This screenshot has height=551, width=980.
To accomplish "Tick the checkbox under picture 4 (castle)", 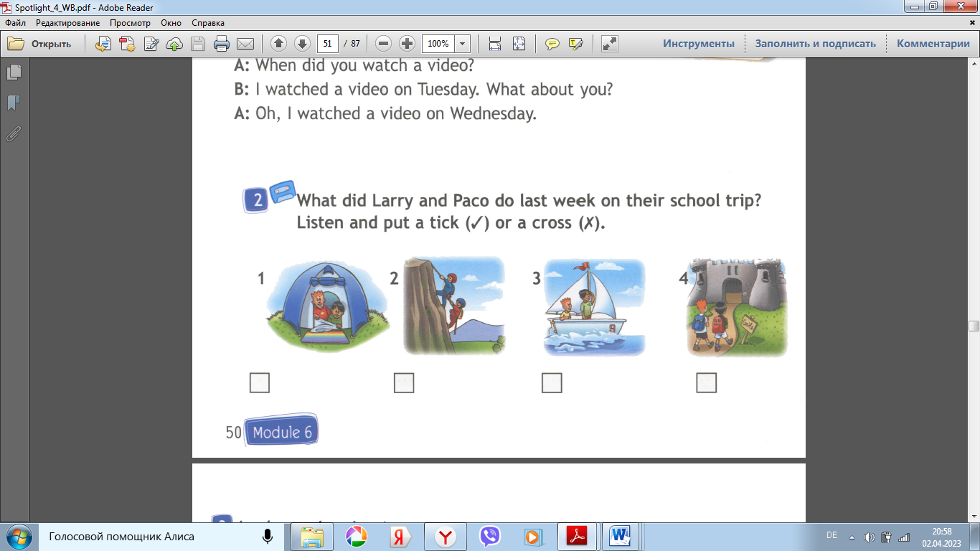I will tap(707, 383).
